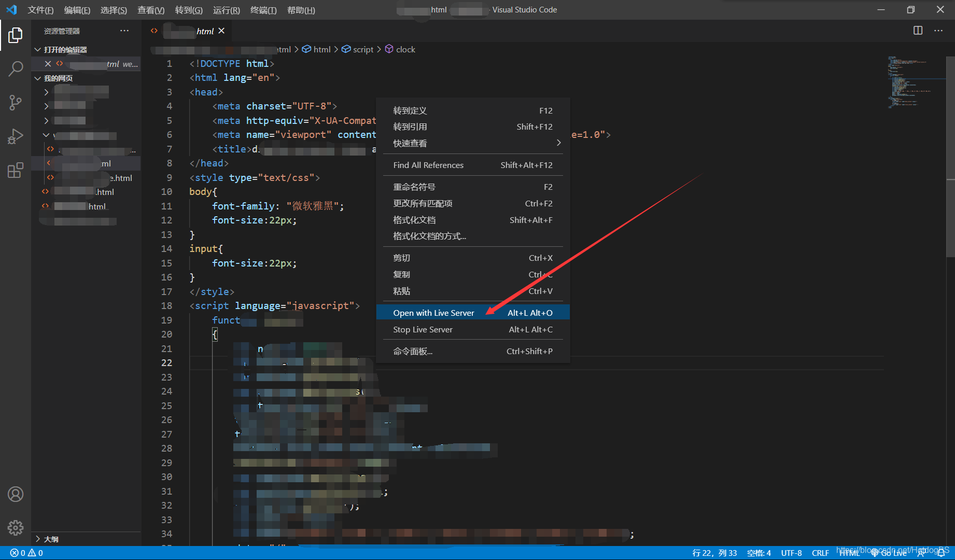Open the Search view in activity bar
955x560 pixels.
(16, 68)
